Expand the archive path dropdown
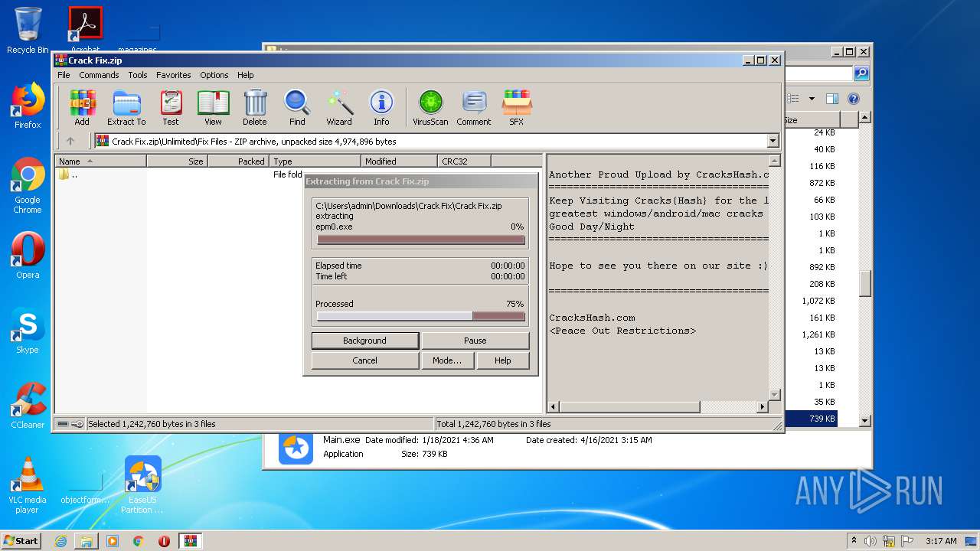The height and width of the screenshot is (551, 980). click(773, 141)
